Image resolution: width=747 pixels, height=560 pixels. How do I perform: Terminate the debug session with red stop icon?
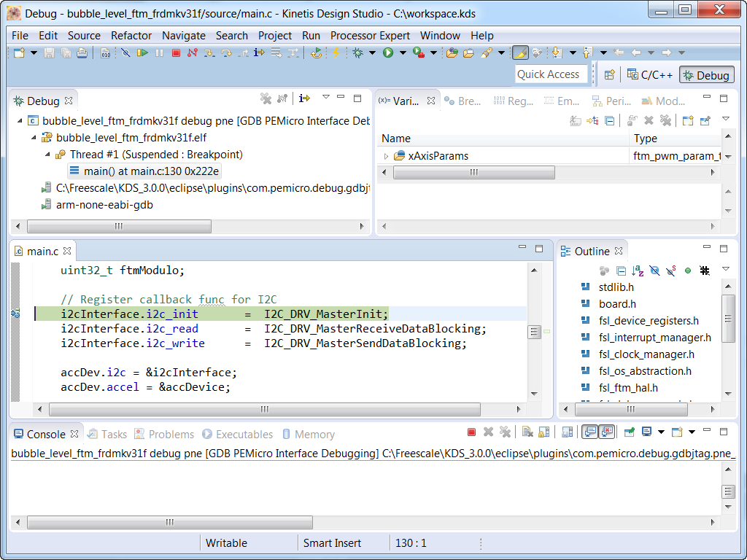[176, 53]
